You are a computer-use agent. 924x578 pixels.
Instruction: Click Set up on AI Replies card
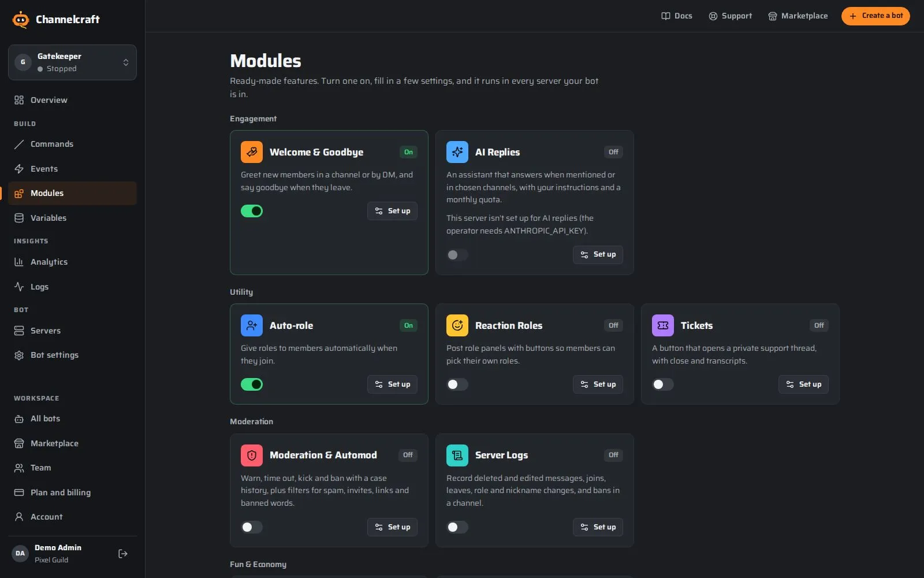(x=598, y=255)
